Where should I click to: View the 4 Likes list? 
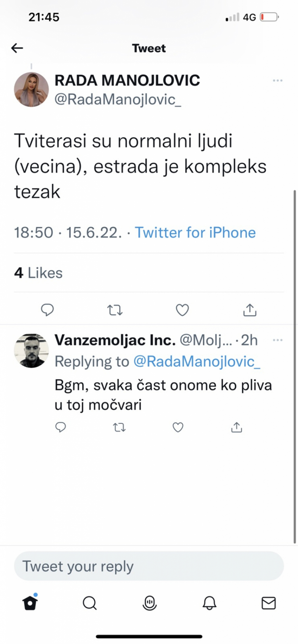(38, 273)
